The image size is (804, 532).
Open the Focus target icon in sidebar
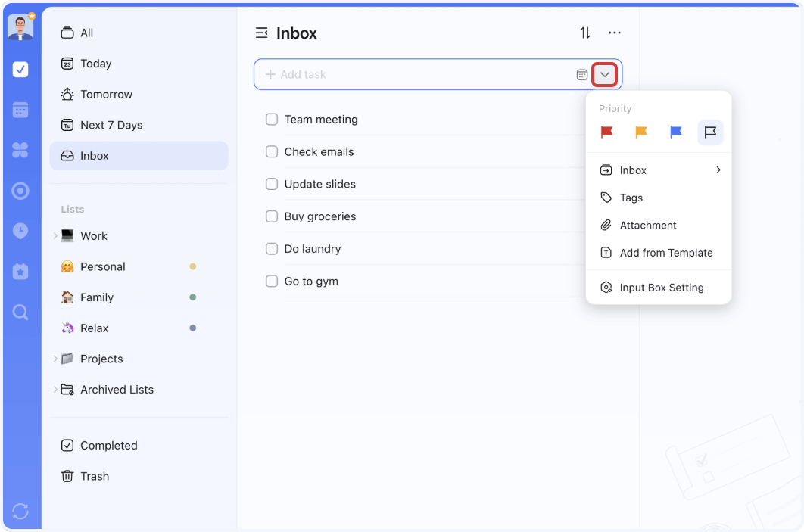click(x=20, y=191)
